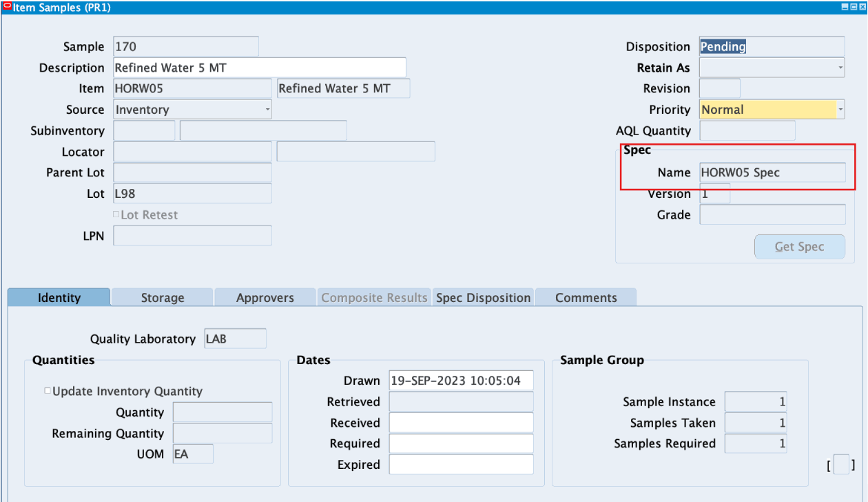The width and height of the screenshot is (868, 502).
Task: Focus the Revision field
Action: click(x=720, y=88)
